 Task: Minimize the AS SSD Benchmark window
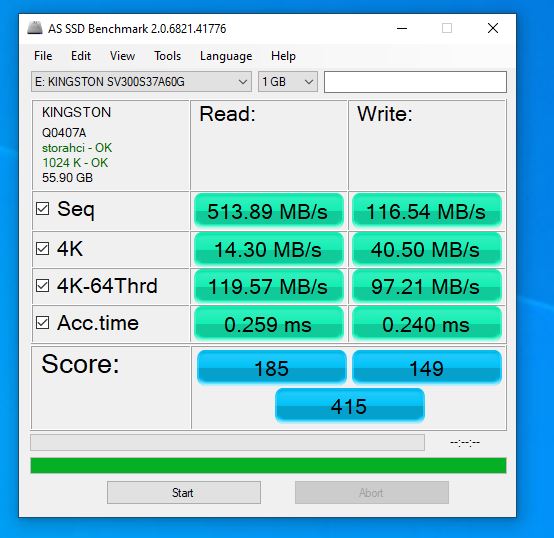[402, 28]
